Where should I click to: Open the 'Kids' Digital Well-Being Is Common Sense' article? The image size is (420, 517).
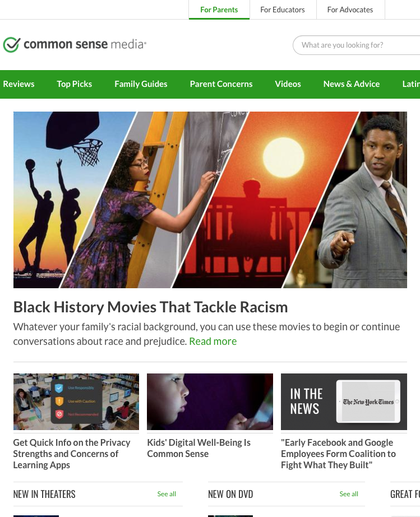[x=199, y=448]
